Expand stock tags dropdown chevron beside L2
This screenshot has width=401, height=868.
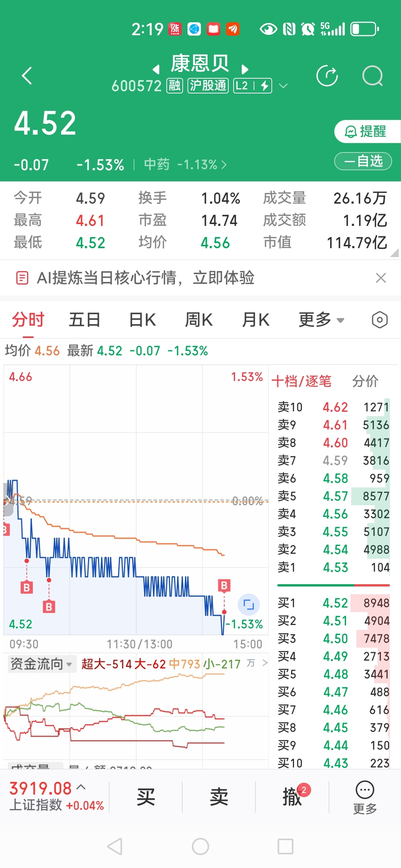coord(283,86)
